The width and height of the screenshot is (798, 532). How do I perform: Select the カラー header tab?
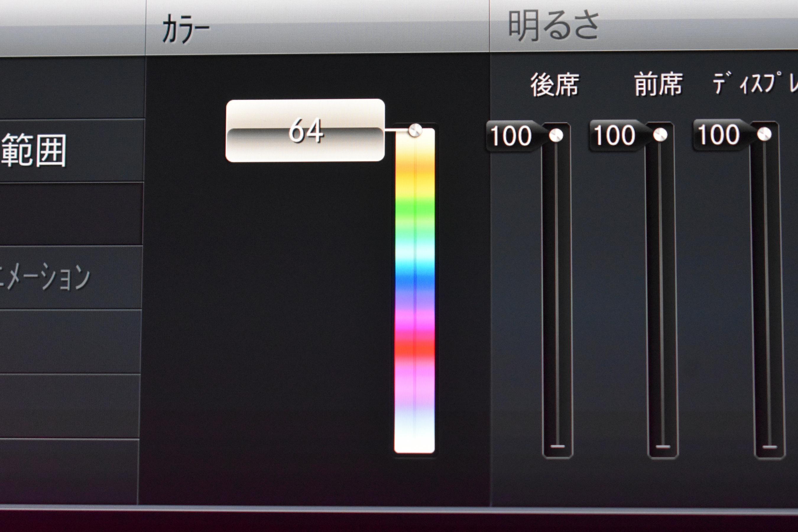coord(186,30)
